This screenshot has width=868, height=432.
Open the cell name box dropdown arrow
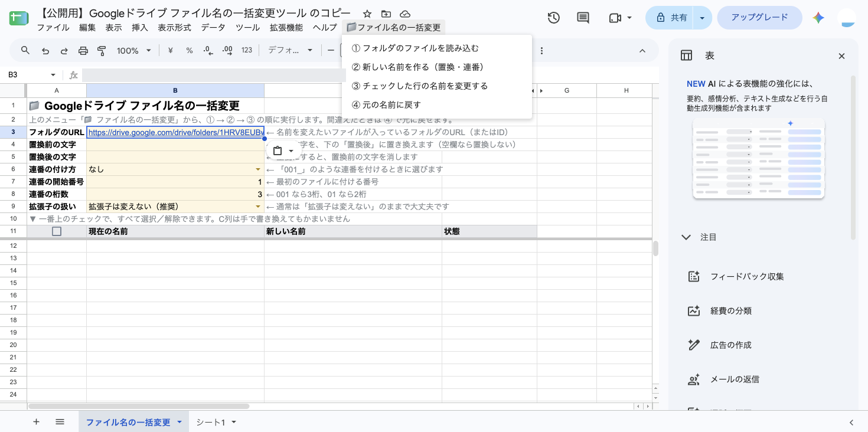pos(53,75)
